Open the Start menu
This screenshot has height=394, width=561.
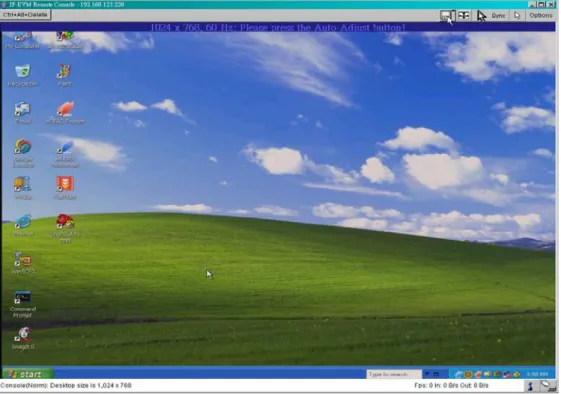27,374
